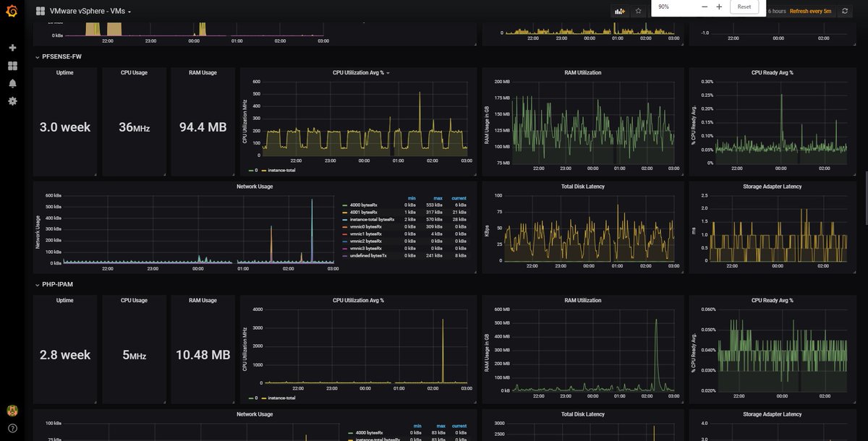Click the large spike in PHP-IPAM CPU graph
This screenshot has height=441, width=868.
443,351
